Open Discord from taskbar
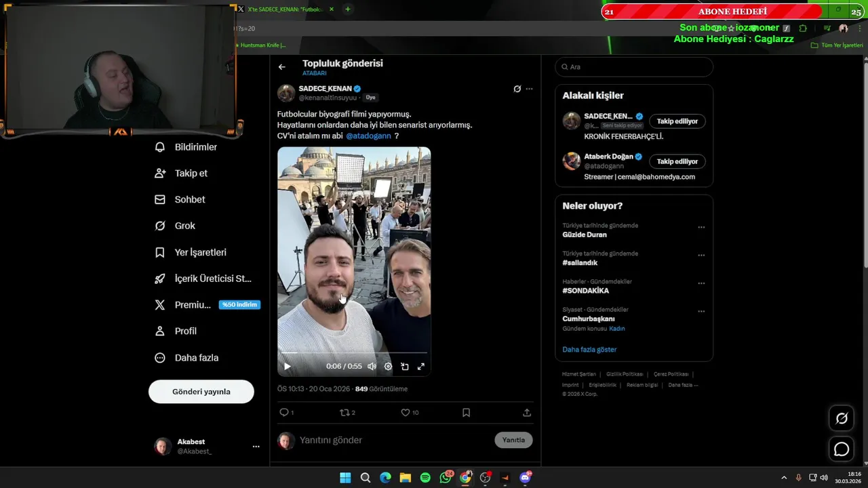Screen dimensions: 868x488 (525, 478)
